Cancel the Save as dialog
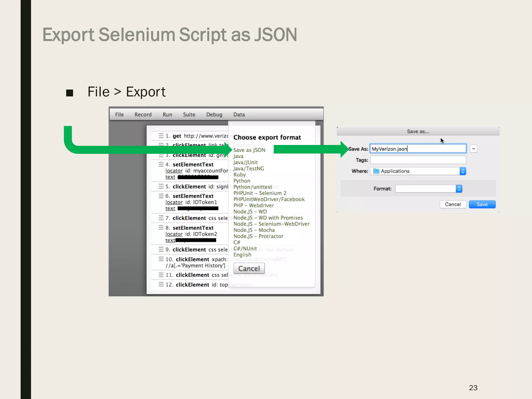532x399 pixels. click(453, 204)
